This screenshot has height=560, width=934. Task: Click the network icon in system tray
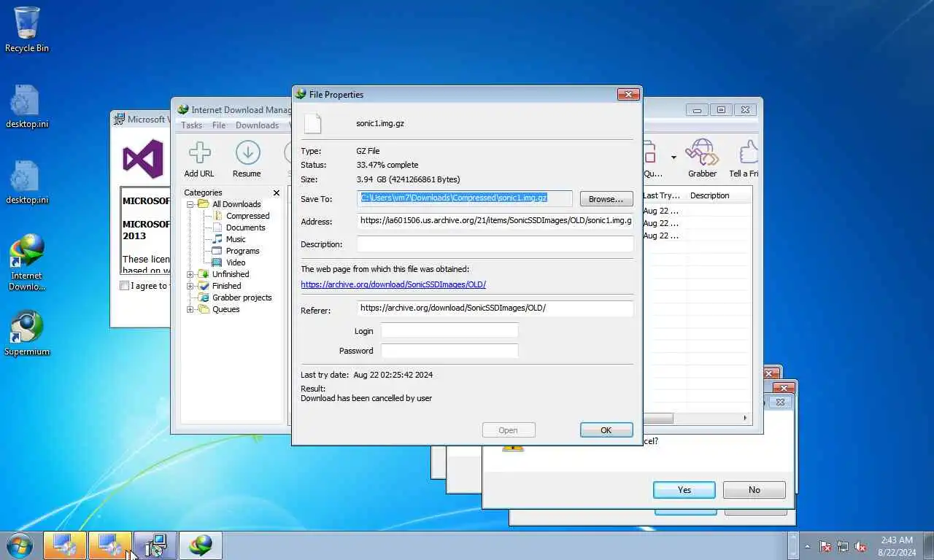tap(843, 546)
